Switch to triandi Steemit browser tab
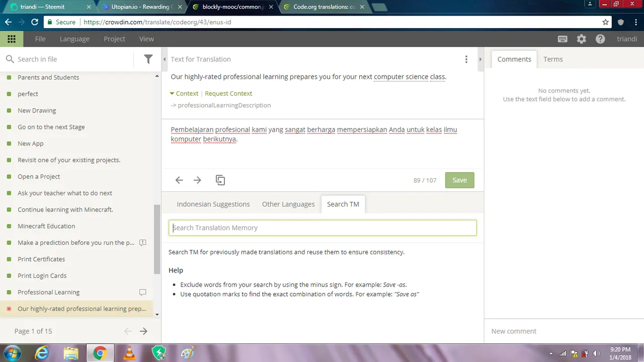The height and width of the screenshot is (362, 644). 48,7
